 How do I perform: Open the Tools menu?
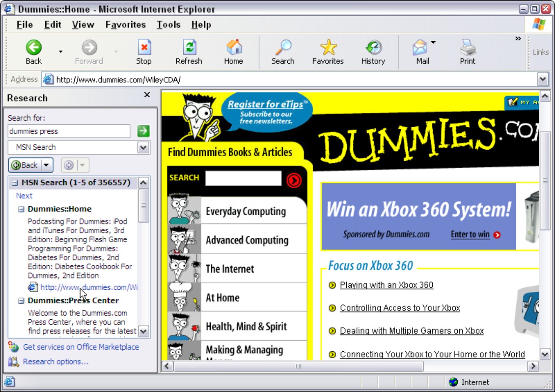(x=168, y=25)
